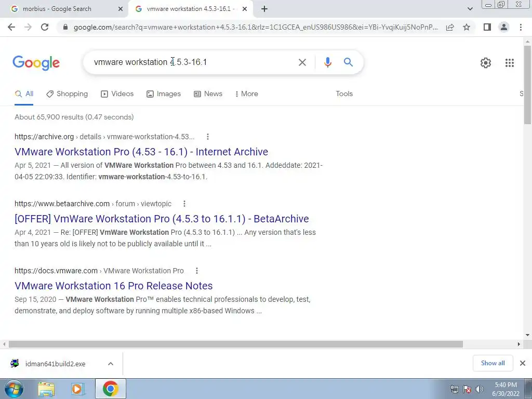Switch to the morbius Google Search tab
The width and height of the screenshot is (532, 399).
click(64, 9)
